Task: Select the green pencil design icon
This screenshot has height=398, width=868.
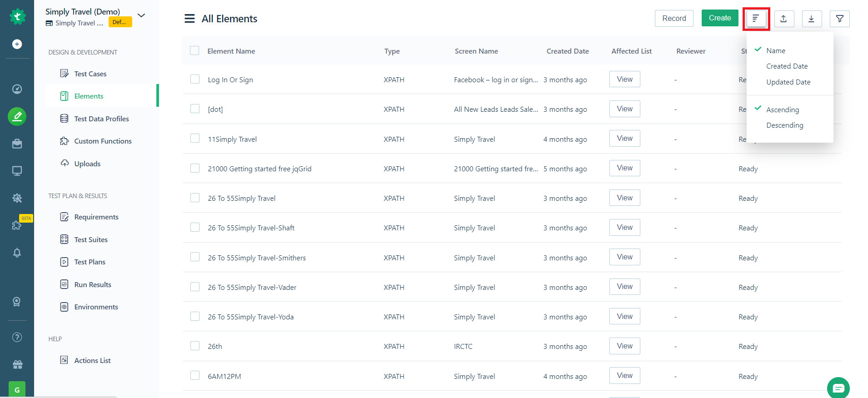Action: tap(17, 117)
